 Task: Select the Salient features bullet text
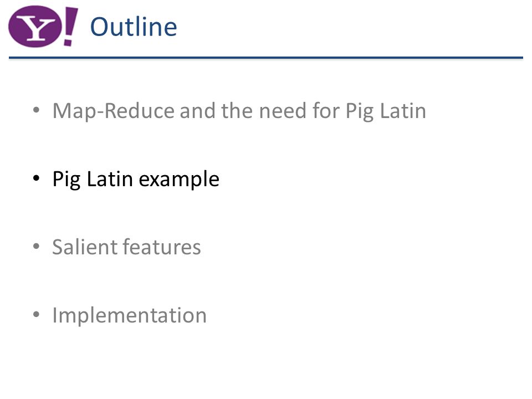[x=126, y=247]
